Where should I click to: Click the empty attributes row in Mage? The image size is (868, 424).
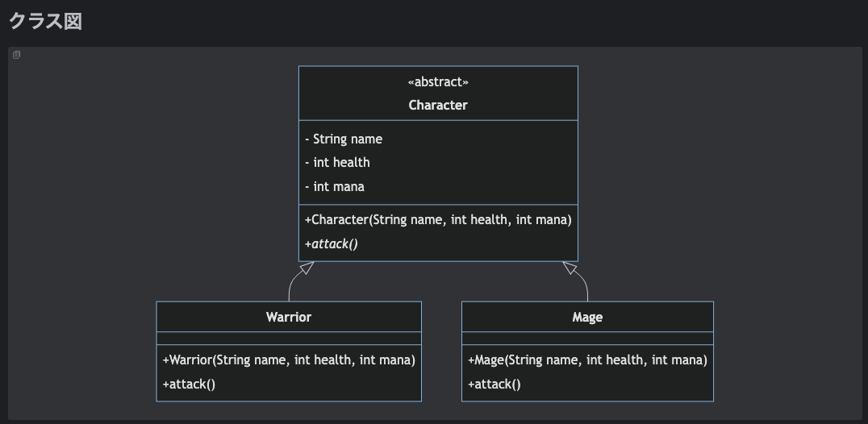(x=587, y=339)
